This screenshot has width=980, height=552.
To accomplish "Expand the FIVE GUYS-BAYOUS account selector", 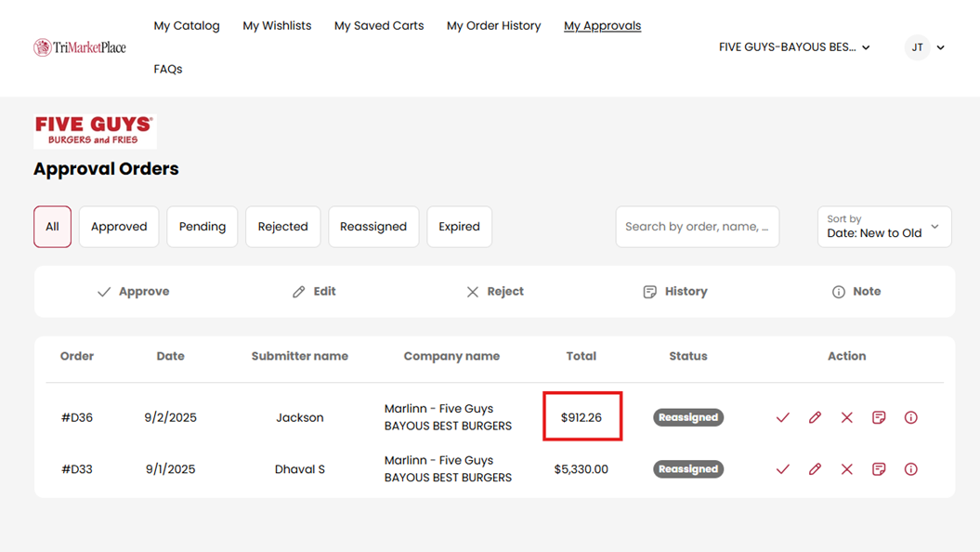I will click(794, 47).
